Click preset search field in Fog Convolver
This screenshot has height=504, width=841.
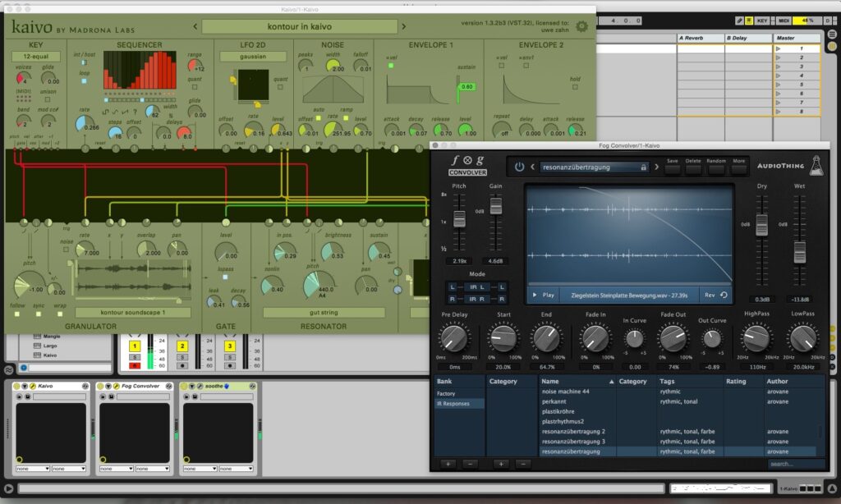[795, 464]
